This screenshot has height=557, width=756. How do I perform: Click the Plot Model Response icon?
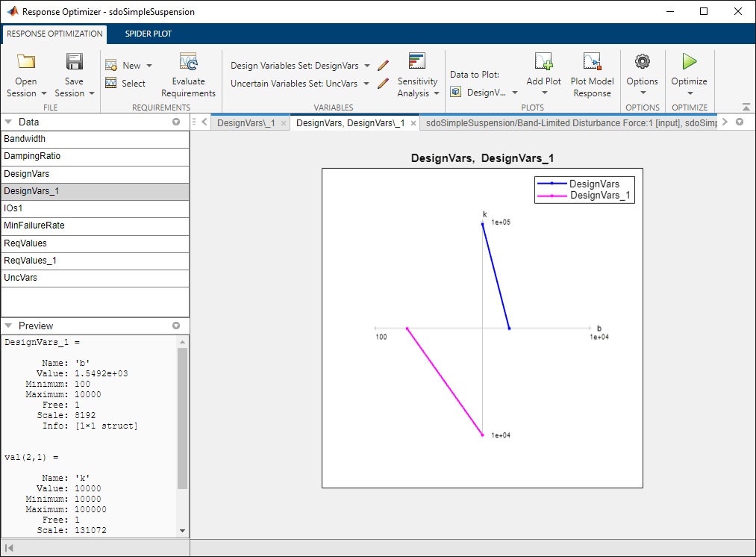point(592,62)
